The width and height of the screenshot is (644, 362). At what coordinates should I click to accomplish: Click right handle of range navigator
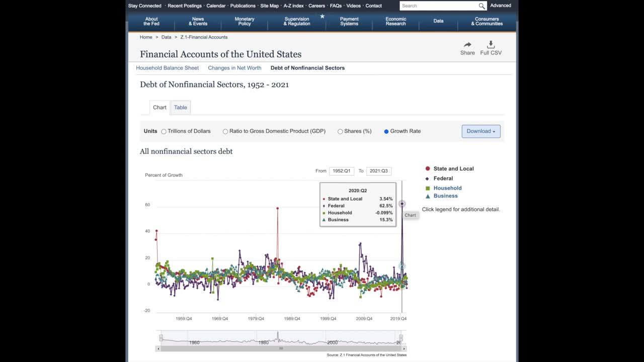pyautogui.click(x=401, y=338)
